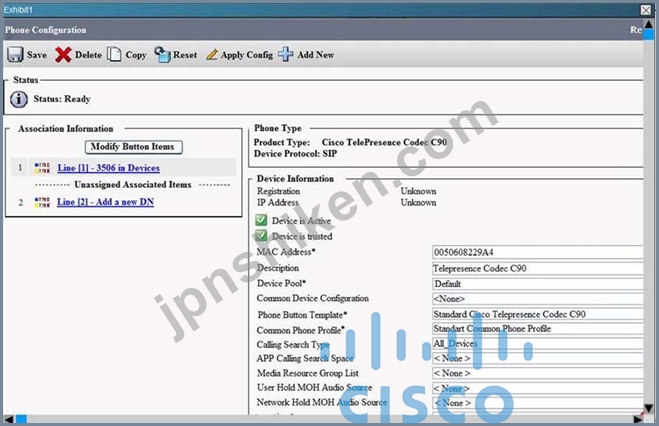This screenshot has height=426, width=659.
Task: Click the Reset icon in toolbar
Action: pyautogui.click(x=162, y=54)
